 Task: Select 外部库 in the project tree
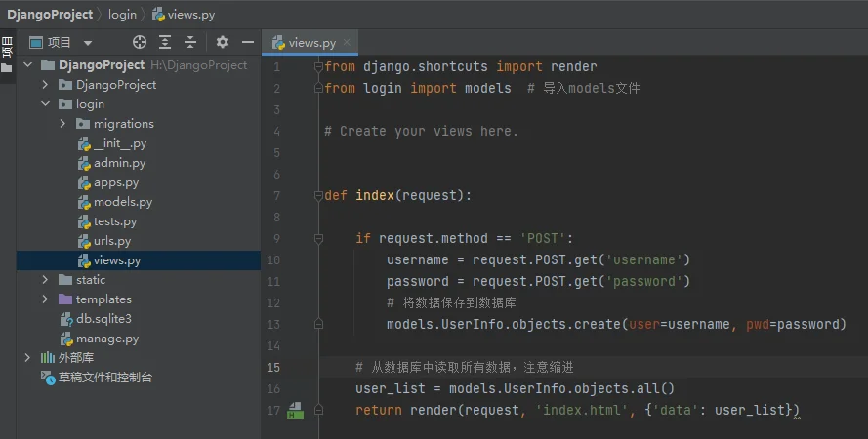tap(139, 358)
